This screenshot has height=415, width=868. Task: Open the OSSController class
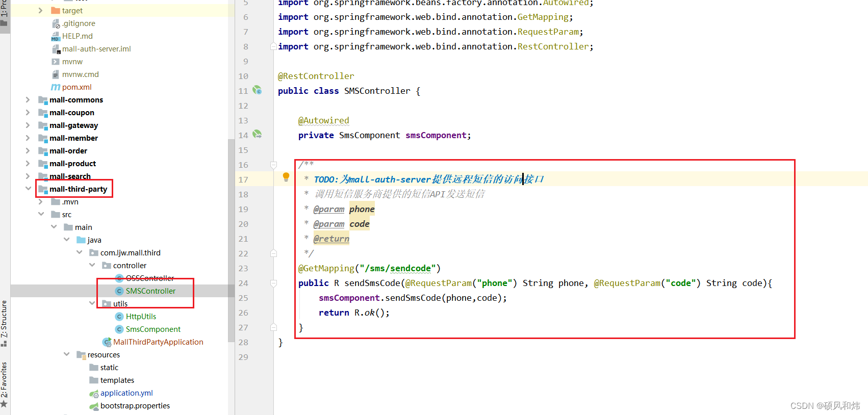(x=150, y=278)
